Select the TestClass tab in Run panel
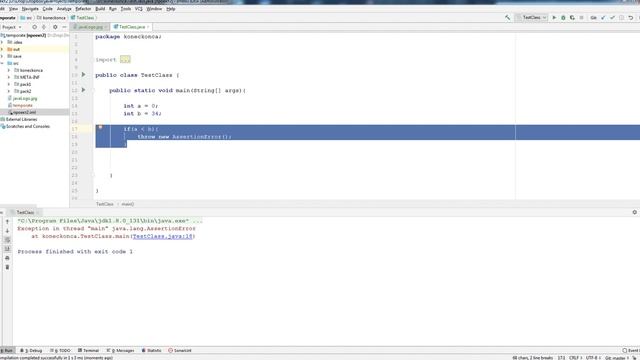This screenshot has height=360, width=640. coord(24,213)
